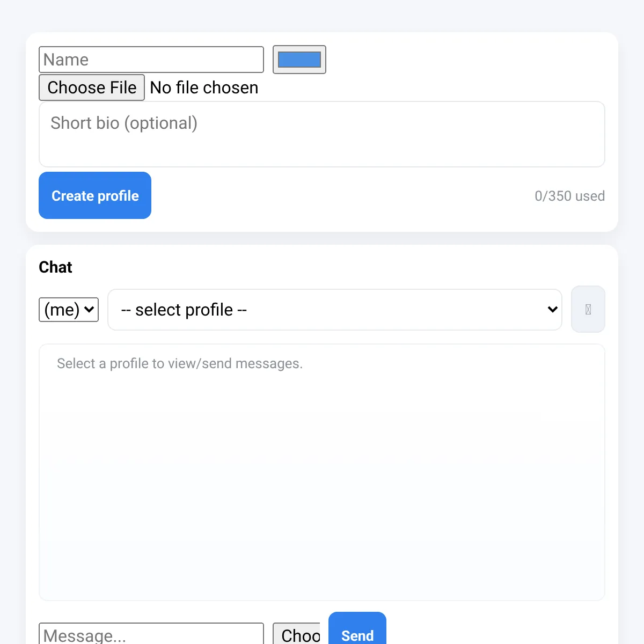Open the blue profile color picker

(299, 60)
